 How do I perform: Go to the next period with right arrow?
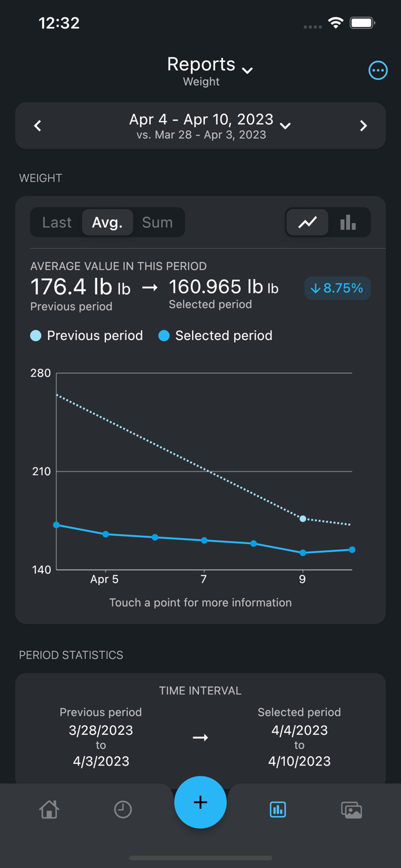click(x=363, y=126)
